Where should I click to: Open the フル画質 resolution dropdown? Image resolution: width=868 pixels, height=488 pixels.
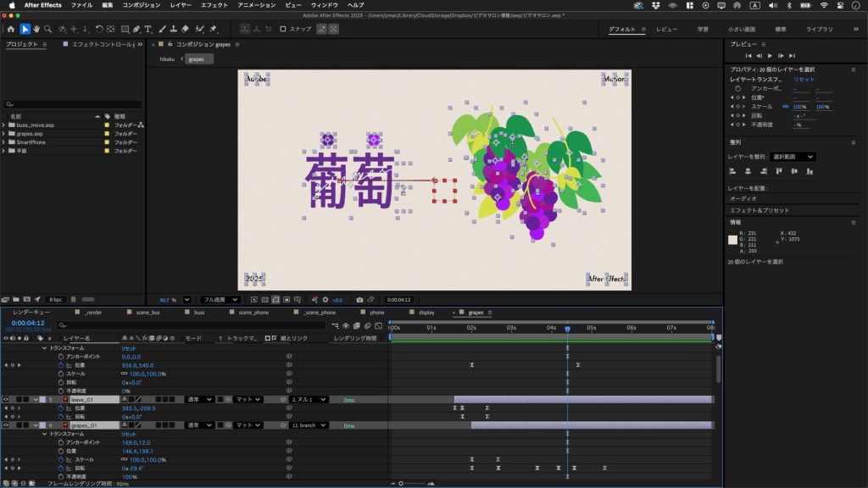(x=220, y=300)
